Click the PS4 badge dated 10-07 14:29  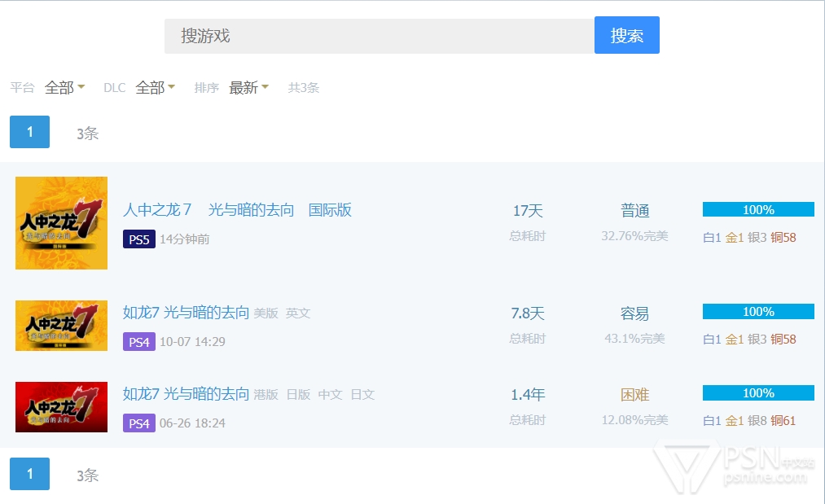[138, 342]
